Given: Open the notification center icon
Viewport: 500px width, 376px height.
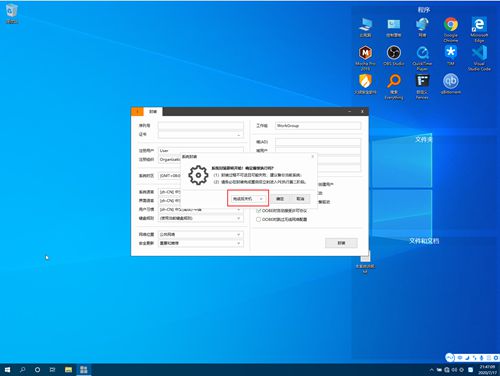Looking at the screenshot, I should tap(470, 370).
